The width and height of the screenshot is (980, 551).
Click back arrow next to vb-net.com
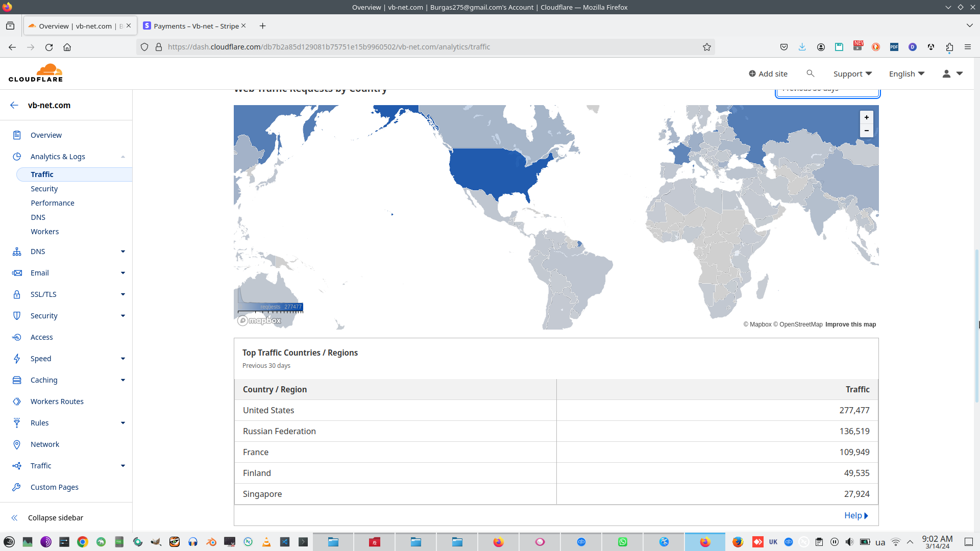14,105
